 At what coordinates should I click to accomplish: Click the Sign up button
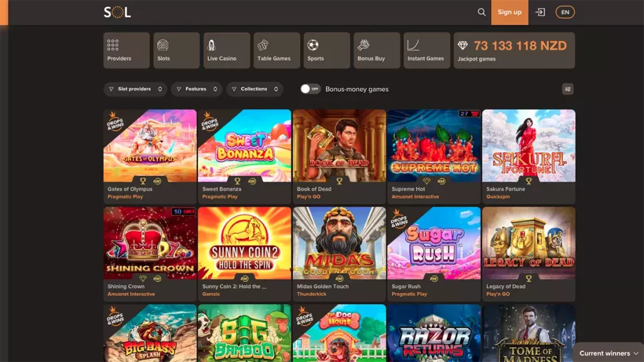[509, 12]
